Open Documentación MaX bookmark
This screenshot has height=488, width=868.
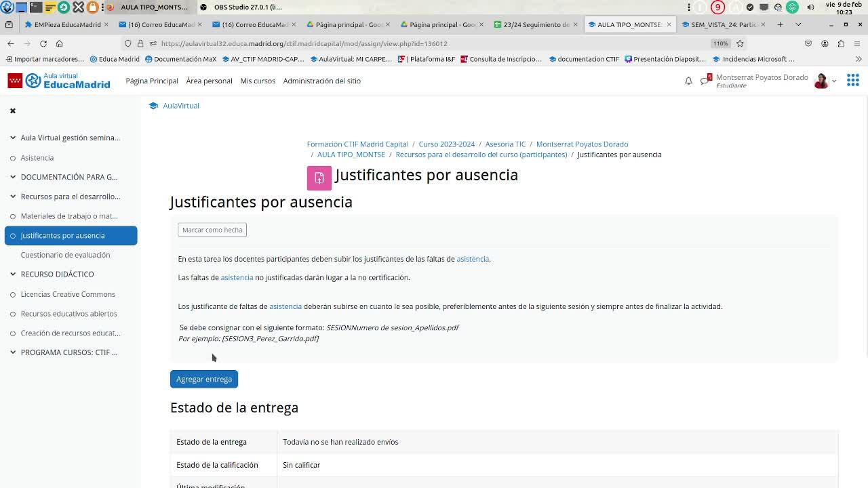point(180,59)
